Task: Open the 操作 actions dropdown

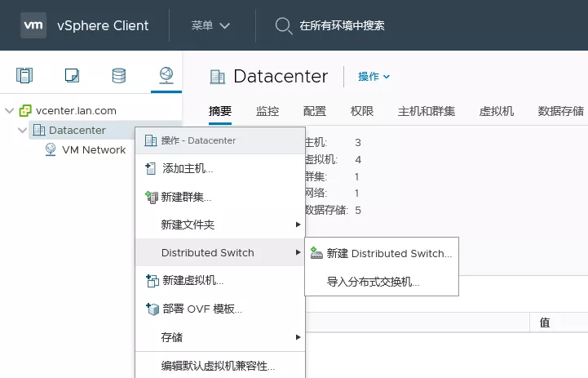Action: tap(374, 77)
